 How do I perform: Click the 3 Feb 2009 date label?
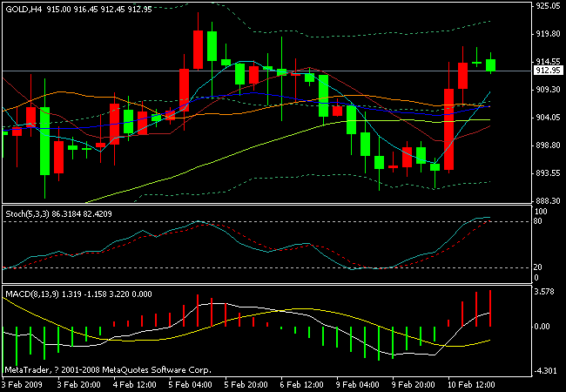point(24,383)
